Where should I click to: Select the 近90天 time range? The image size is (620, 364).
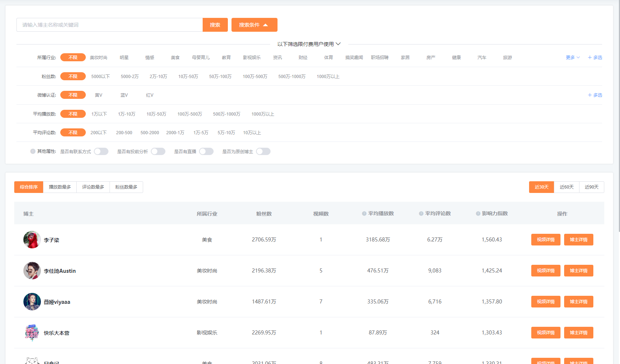click(592, 187)
